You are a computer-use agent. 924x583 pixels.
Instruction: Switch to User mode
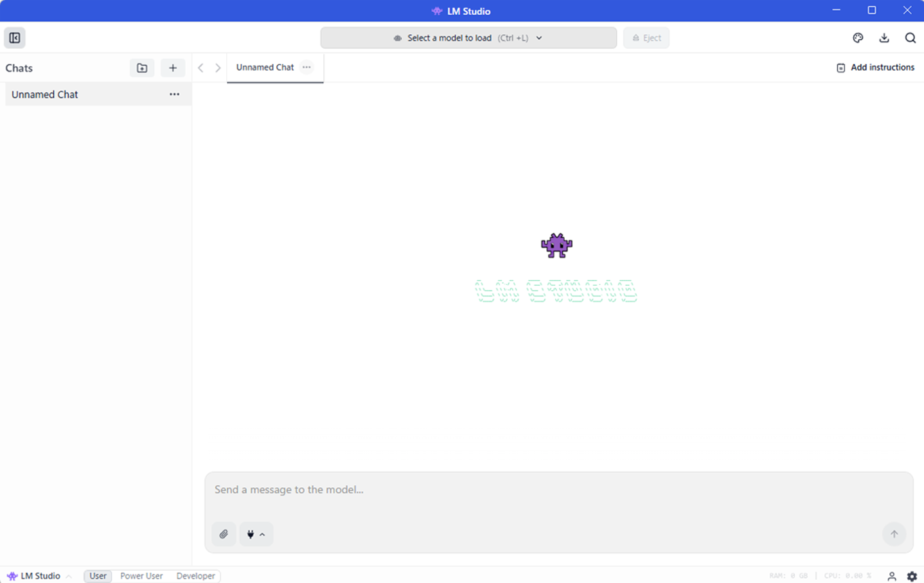coord(98,576)
